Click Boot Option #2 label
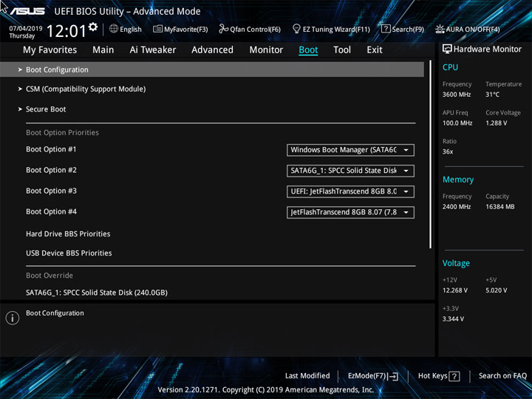This screenshot has width=532, height=399. (51, 170)
